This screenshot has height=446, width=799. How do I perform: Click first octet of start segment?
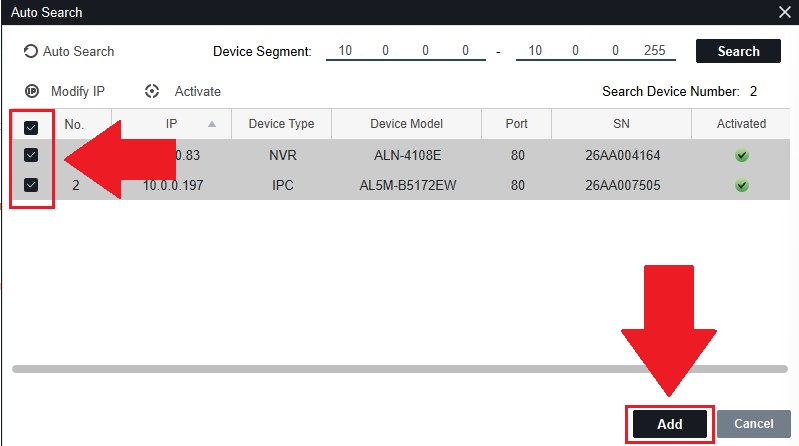pos(345,50)
